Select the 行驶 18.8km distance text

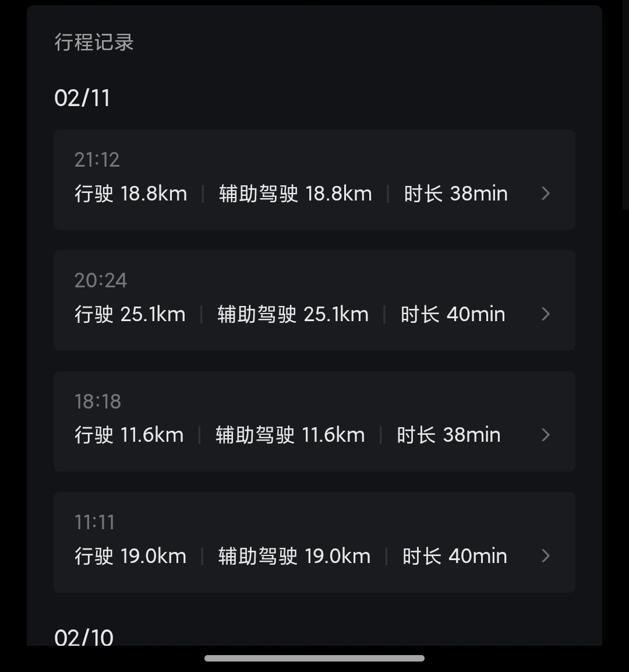point(131,193)
